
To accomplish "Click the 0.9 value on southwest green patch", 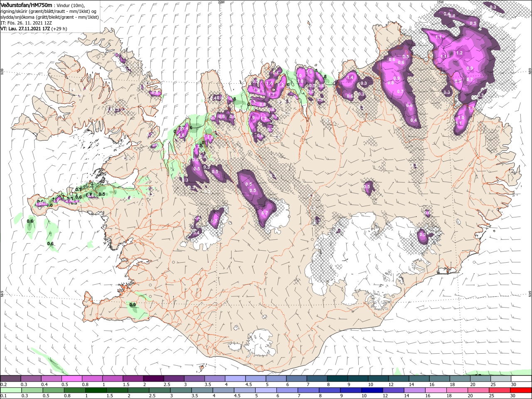I will click(133, 305).
